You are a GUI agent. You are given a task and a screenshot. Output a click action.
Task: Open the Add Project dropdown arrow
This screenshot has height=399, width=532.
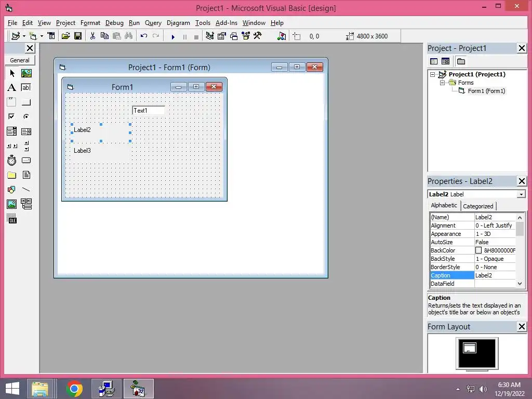[x=24, y=36]
